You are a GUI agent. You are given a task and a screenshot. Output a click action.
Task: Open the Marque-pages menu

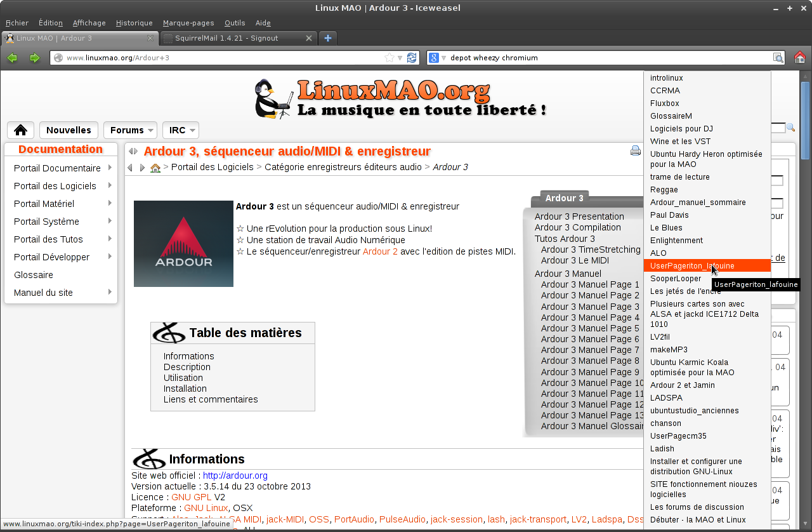coord(188,23)
